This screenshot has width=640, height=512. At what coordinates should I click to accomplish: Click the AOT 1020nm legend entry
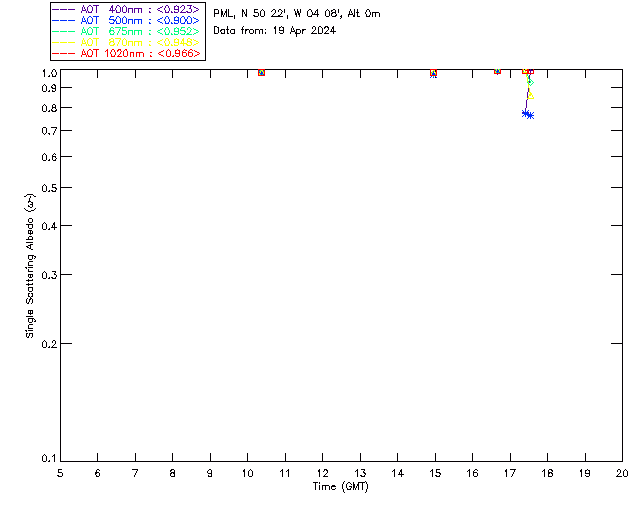[x=126, y=53]
